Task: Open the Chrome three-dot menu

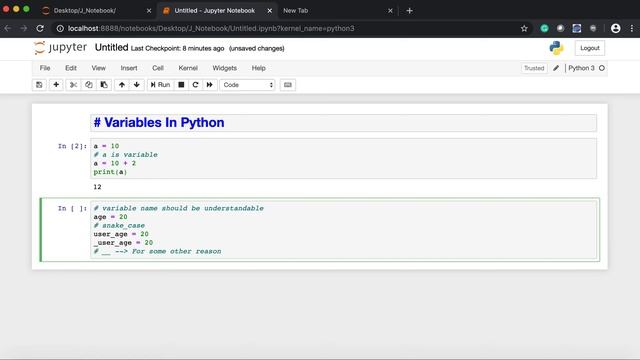Action: (632, 28)
